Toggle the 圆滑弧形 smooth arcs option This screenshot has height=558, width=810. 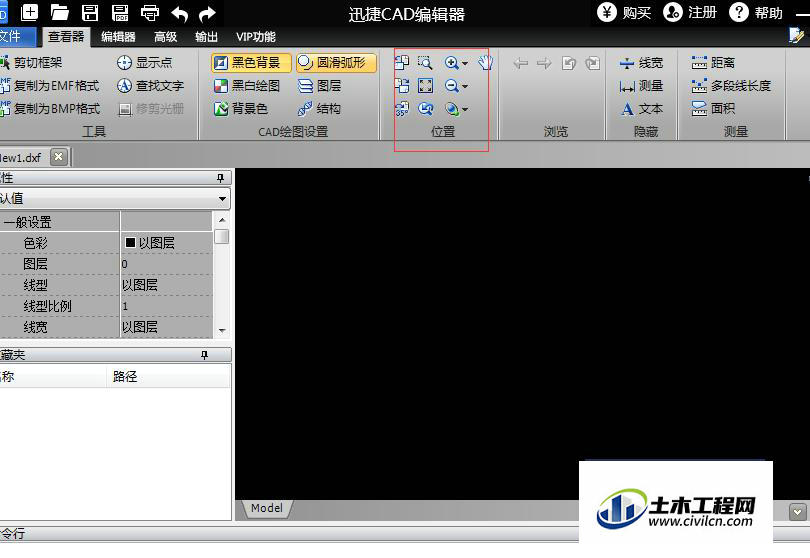(x=336, y=63)
